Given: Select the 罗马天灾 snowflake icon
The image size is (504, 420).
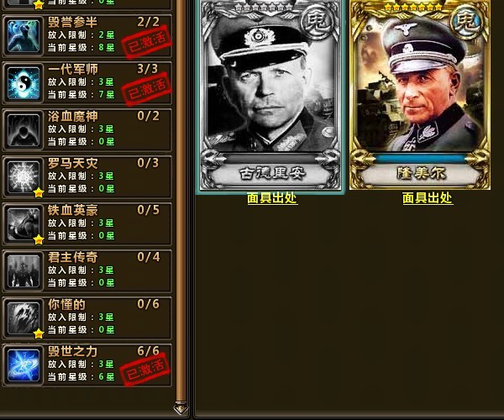Looking at the screenshot, I should pyautogui.click(x=24, y=176).
